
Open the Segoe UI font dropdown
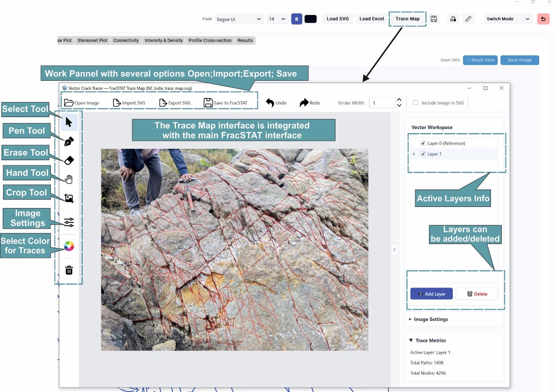239,19
